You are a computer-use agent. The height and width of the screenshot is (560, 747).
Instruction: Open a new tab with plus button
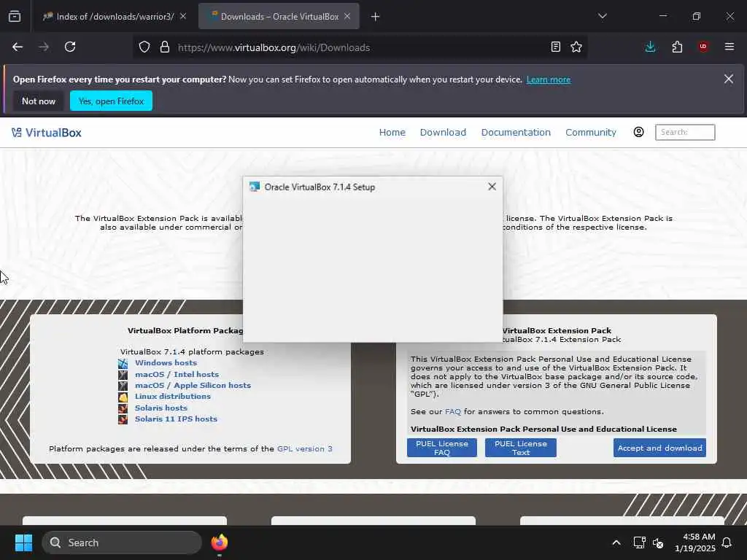pos(376,17)
